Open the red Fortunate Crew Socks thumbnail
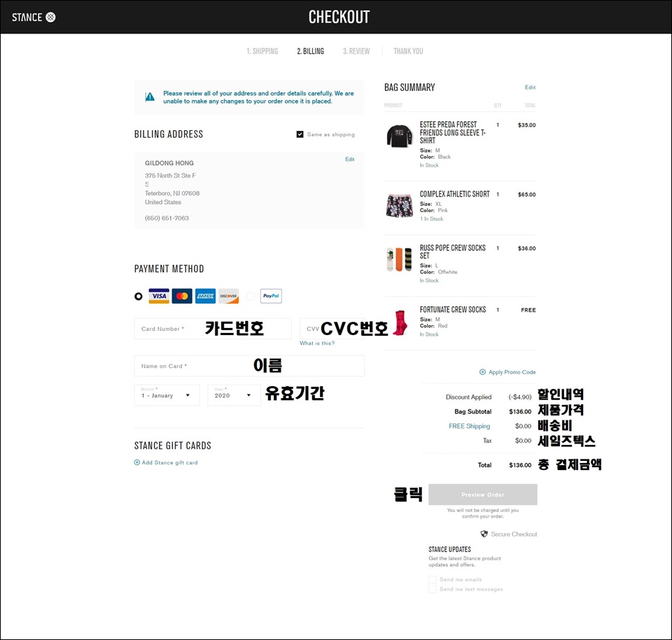 click(400, 323)
